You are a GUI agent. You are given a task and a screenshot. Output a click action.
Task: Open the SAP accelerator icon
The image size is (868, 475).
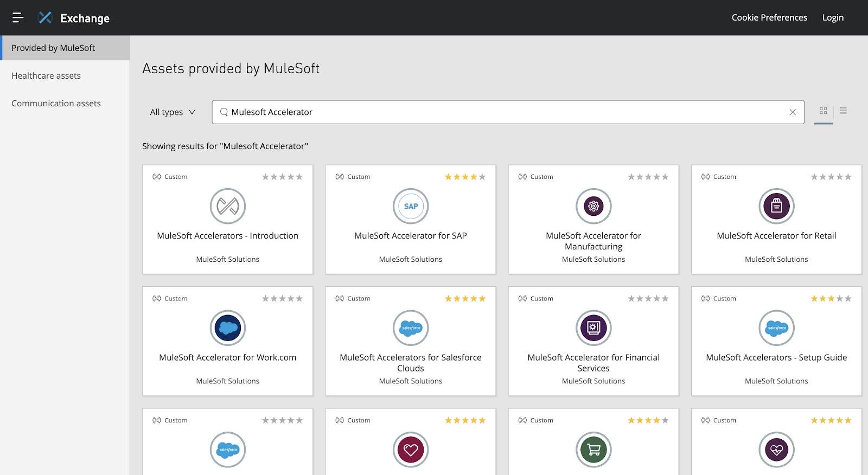[x=411, y=206]
